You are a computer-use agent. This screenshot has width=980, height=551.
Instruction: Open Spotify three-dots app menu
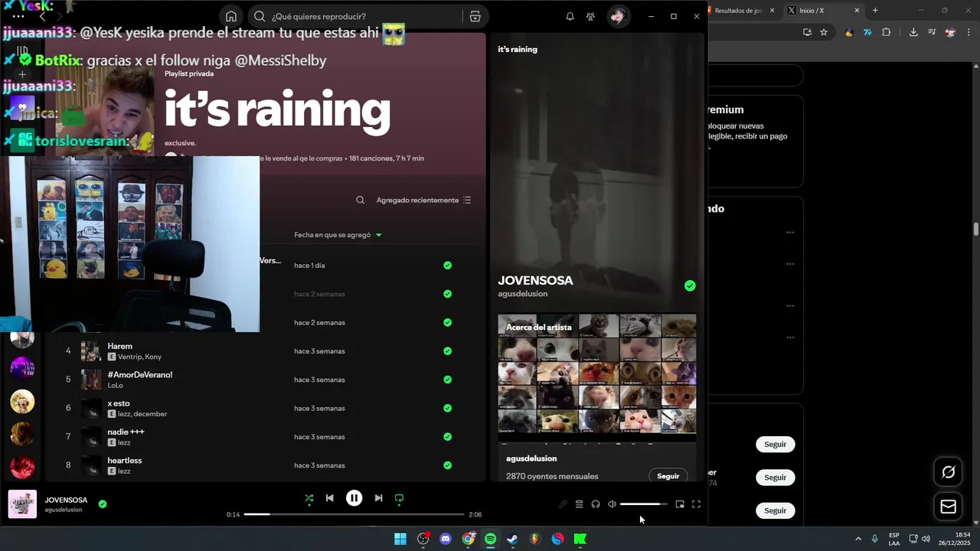18,16
